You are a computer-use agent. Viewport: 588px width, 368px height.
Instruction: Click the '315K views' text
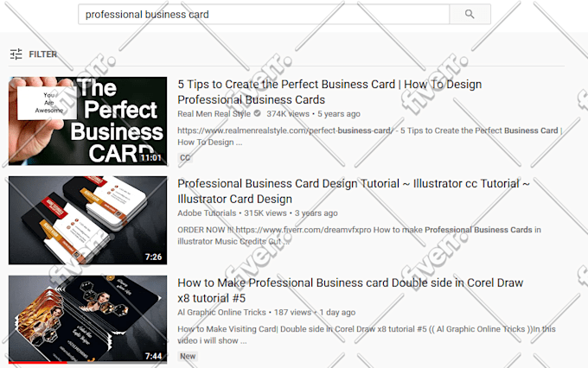tap(265, 213)
